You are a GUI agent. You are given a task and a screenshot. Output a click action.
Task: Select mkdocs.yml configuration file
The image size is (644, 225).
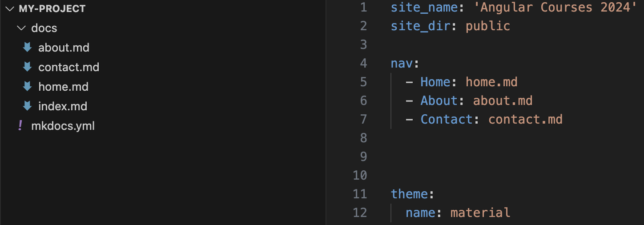tap(63, 126)
